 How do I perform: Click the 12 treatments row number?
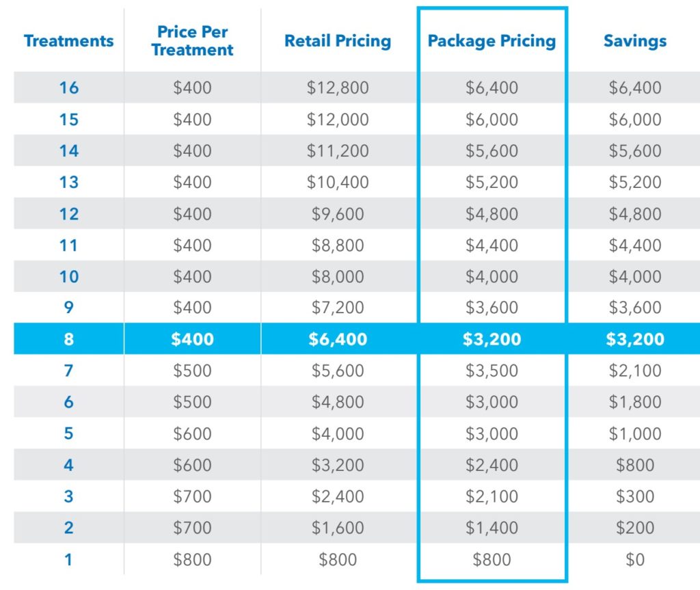tap(69, 214)
